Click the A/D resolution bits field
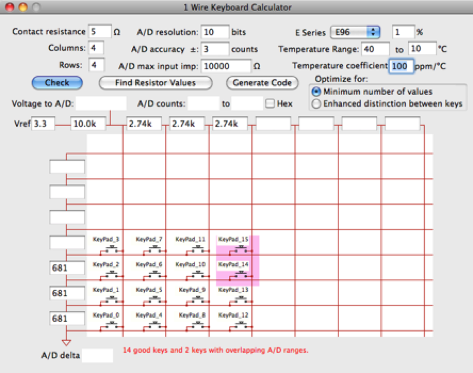The image size is (473, 373). 215,32
